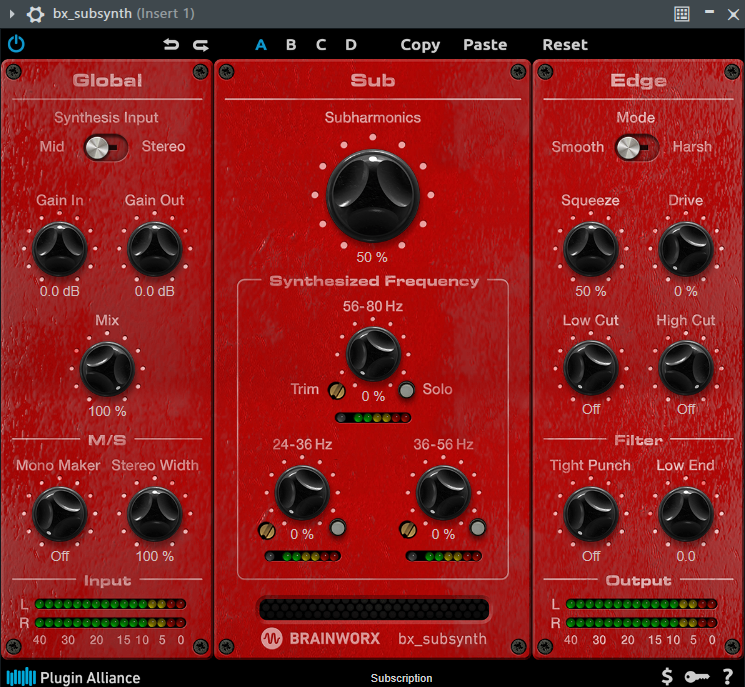Click the 24-36 Hz frequency knob
745x687 pixels.
302,493
